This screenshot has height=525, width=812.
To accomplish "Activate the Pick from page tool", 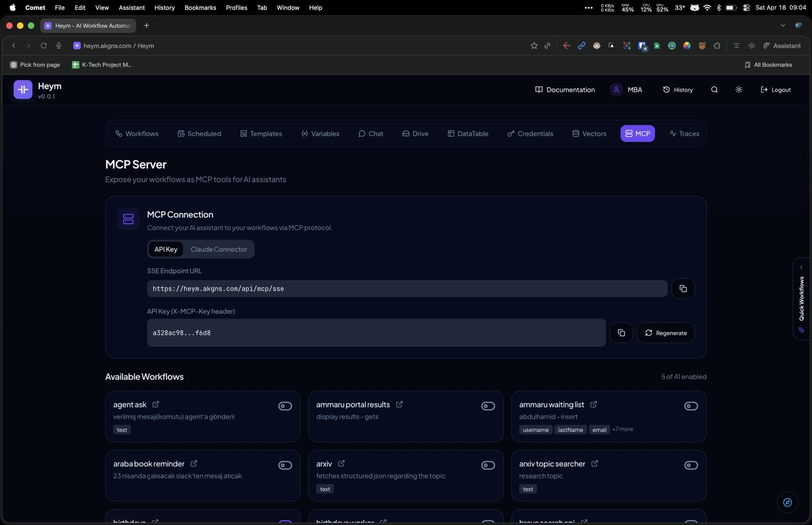I will [x=36, y=64].
